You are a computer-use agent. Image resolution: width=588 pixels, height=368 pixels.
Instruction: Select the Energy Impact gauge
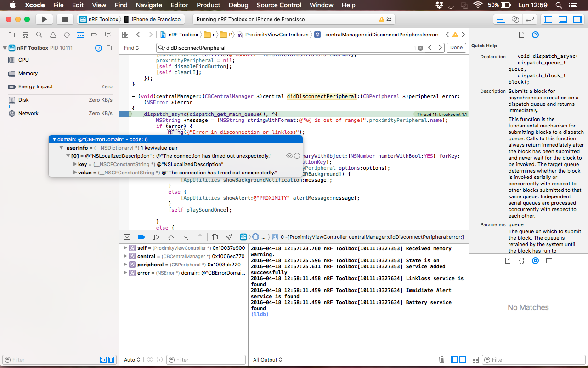pyautogui.click(x=60, y=86)
